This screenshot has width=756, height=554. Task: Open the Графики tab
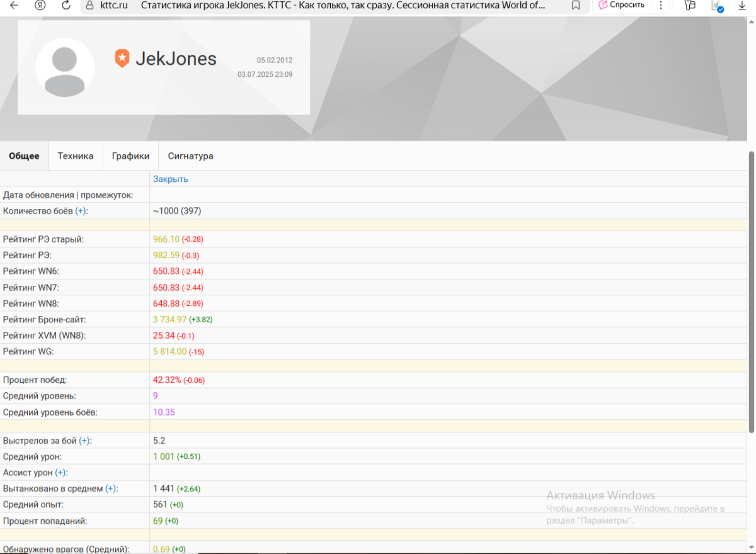(130, 156)
